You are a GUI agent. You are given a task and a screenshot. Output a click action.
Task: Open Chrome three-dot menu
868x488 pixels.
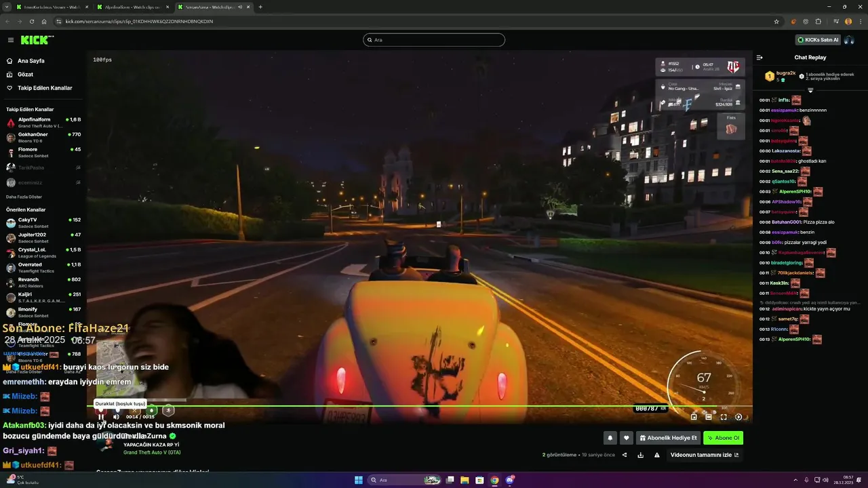click(860, 21)
